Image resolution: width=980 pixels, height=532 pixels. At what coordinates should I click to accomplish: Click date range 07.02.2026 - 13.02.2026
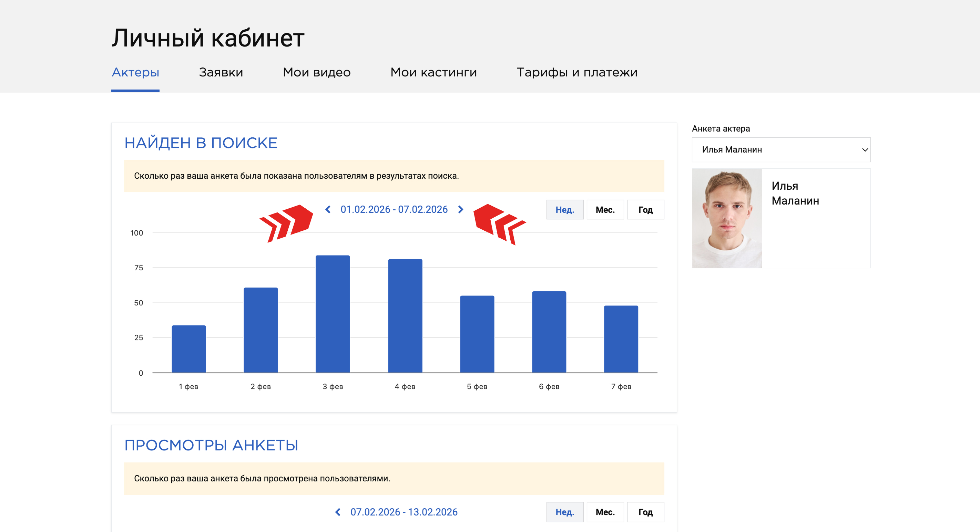404,512
